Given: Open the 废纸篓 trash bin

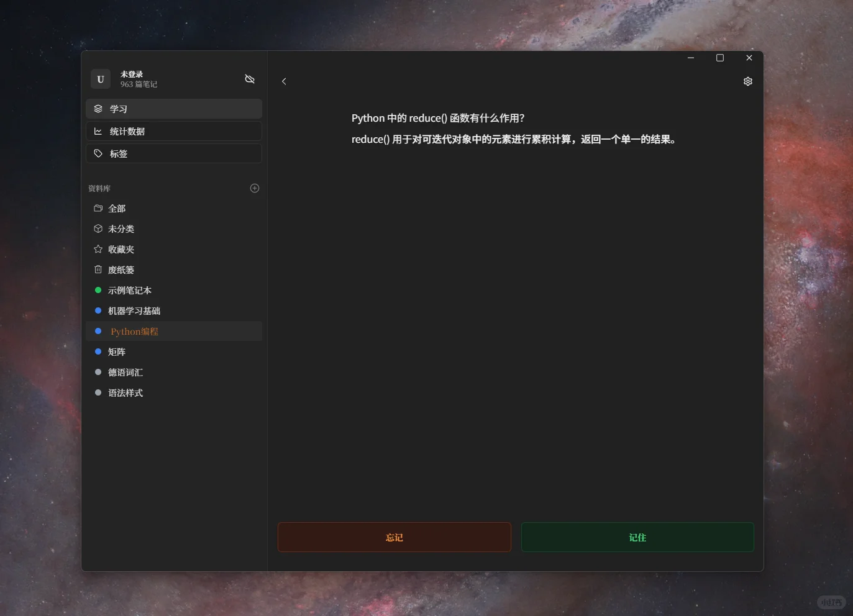Looking at the screenshot, I should tap(121, 269).
